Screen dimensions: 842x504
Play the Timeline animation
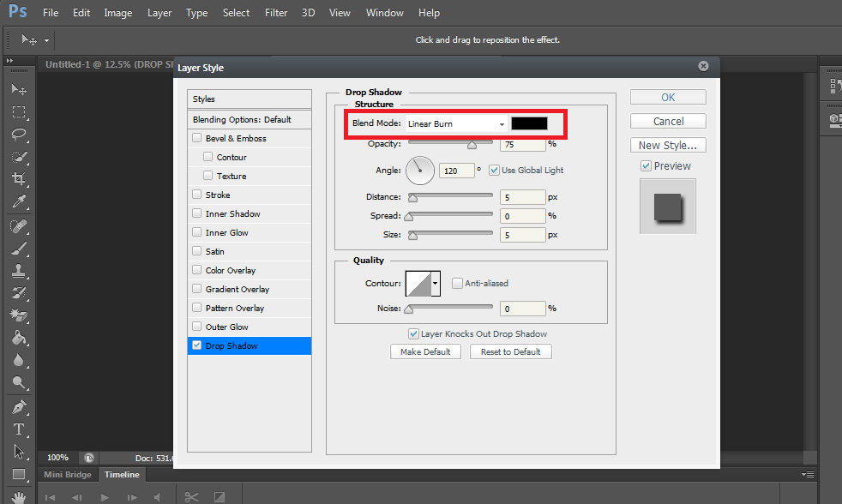pos(105,497)
